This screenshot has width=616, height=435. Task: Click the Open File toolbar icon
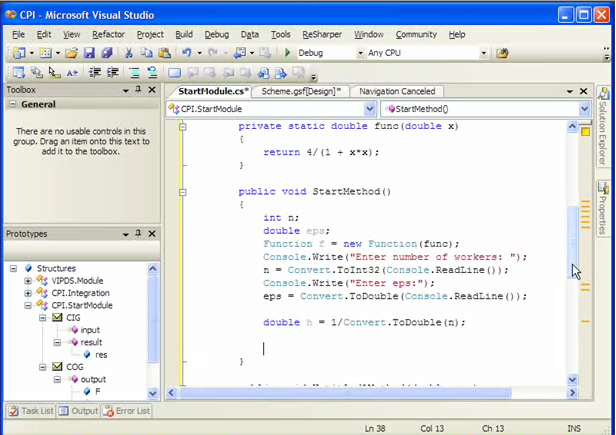click(71, 53)
